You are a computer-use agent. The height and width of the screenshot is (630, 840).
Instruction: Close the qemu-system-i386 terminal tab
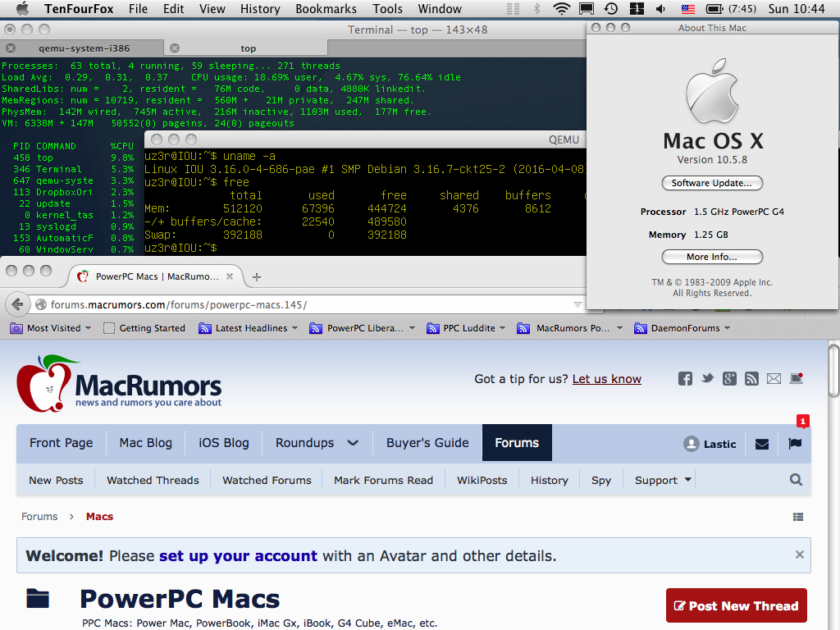click(x=10, y=48)
